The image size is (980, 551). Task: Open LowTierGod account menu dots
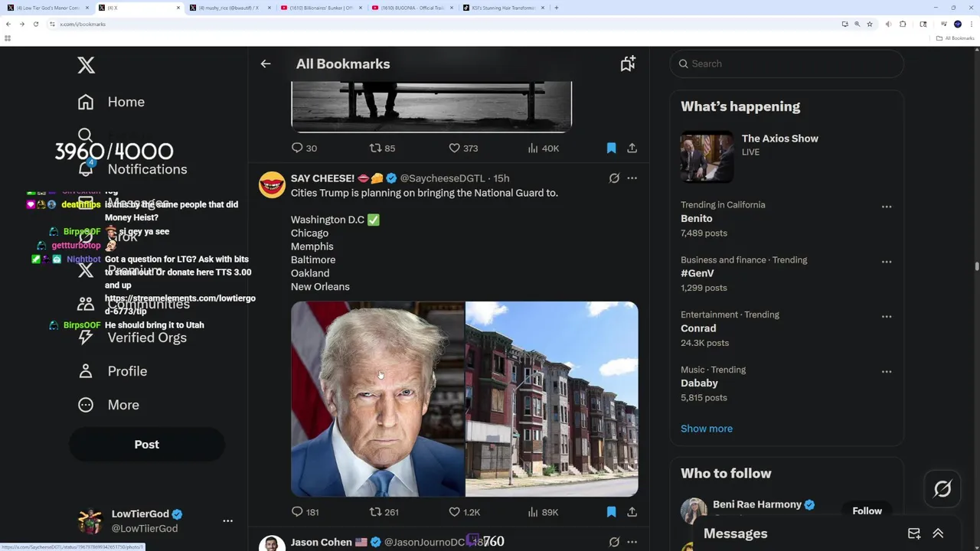227,521
